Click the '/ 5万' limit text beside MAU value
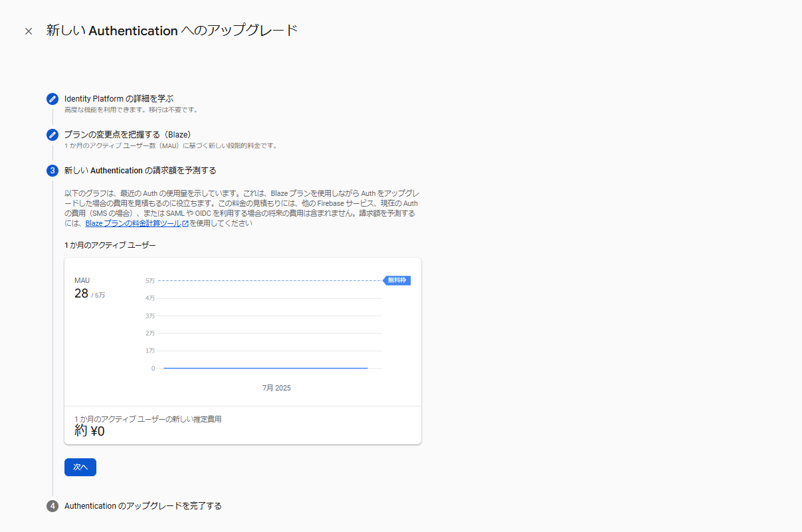The height and width of the screenshot is (532, 802). (98, 295)
